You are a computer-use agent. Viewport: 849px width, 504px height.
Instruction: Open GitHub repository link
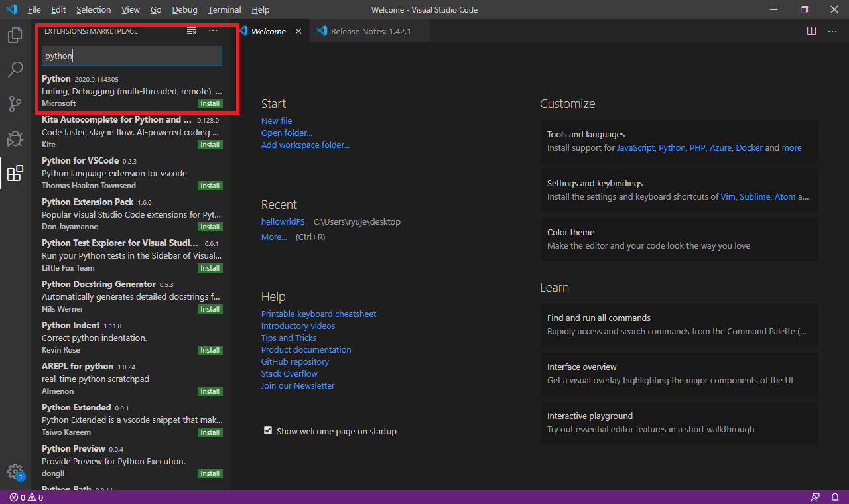295,361
